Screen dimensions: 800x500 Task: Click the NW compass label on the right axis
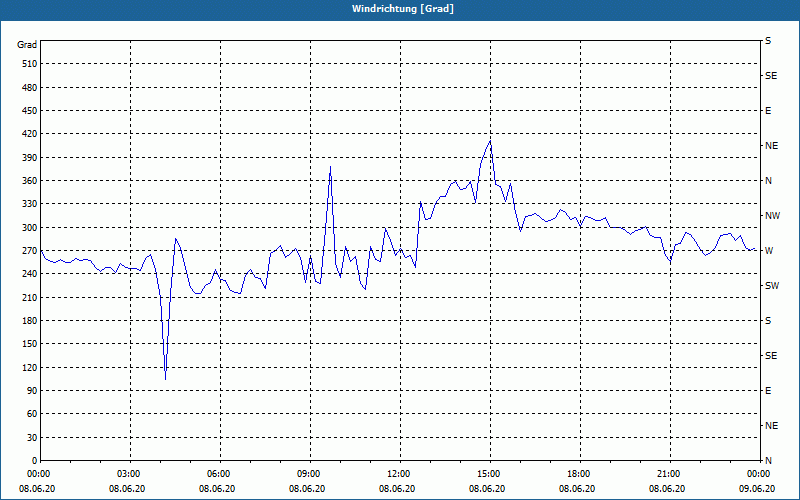click(x=772, y=216)
